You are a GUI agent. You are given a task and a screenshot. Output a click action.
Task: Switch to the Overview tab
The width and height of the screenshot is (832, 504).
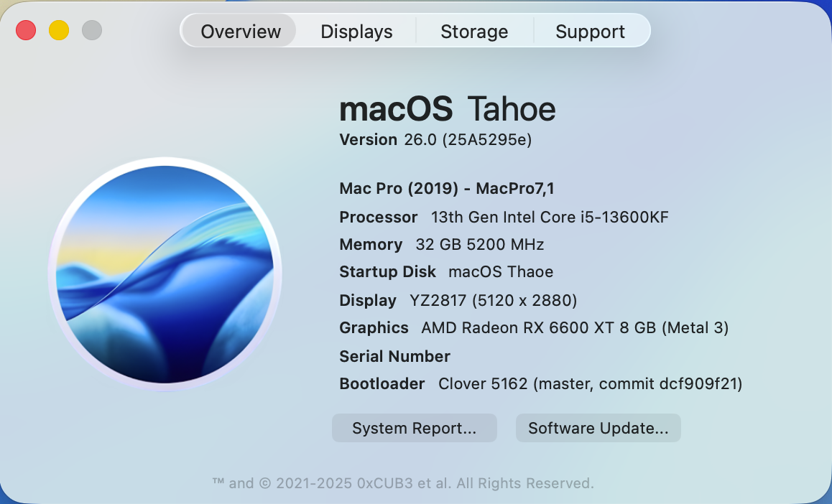(x=241, y=32)
